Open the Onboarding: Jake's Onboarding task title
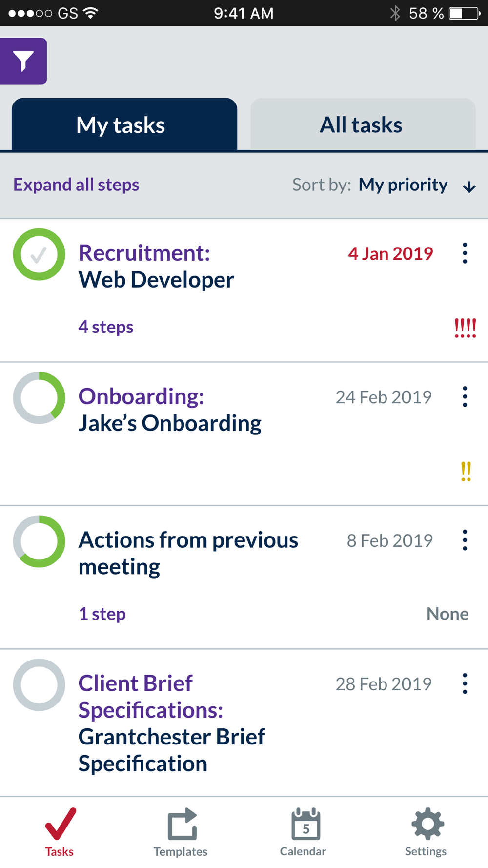This screenshot has height=868, width=488. coord(170,410)
